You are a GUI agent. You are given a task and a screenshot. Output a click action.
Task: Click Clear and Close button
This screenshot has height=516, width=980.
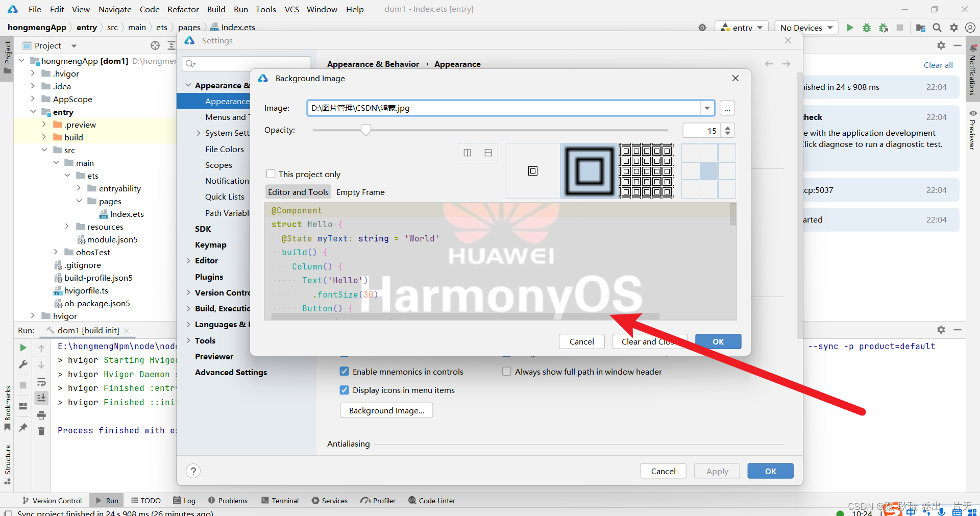pos(650,341)
